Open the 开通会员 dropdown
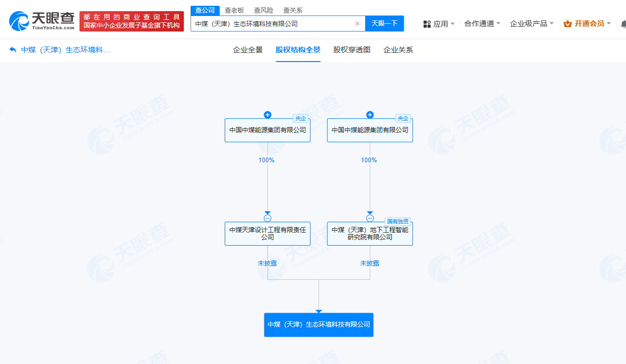Image resolution: width=626 pixels, height=364 pixels. click(x=593, y=23)
